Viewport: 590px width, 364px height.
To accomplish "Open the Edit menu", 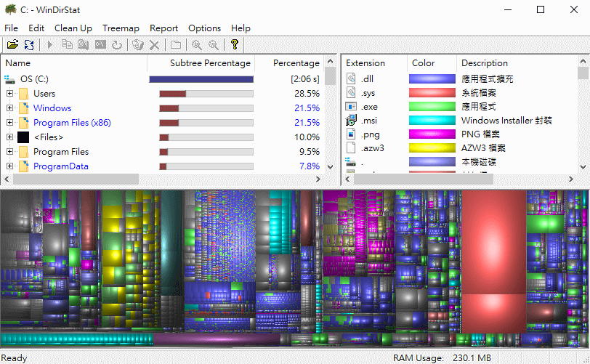I will 36,28.
